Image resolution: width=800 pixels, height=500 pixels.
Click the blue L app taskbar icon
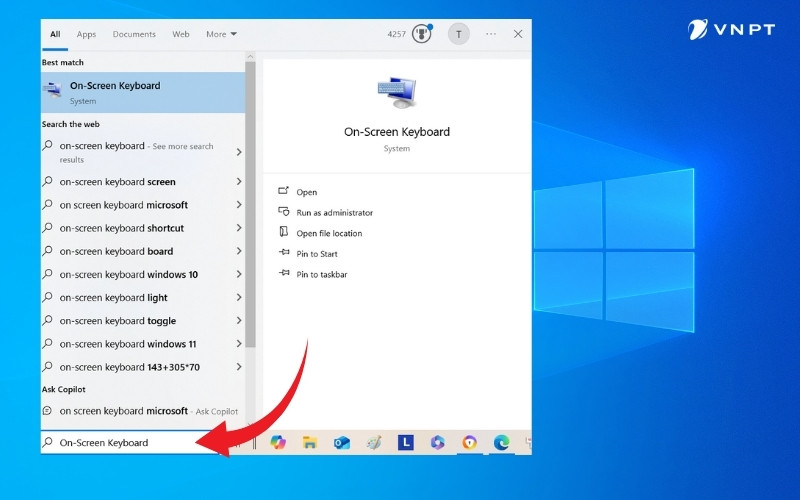tap(405, 442)
